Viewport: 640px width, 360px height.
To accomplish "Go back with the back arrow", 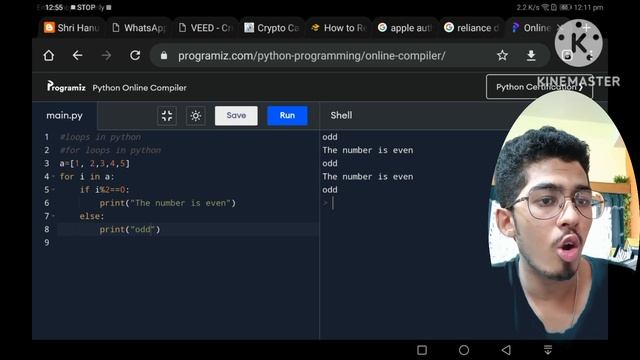I will click(x=77, y=56).
